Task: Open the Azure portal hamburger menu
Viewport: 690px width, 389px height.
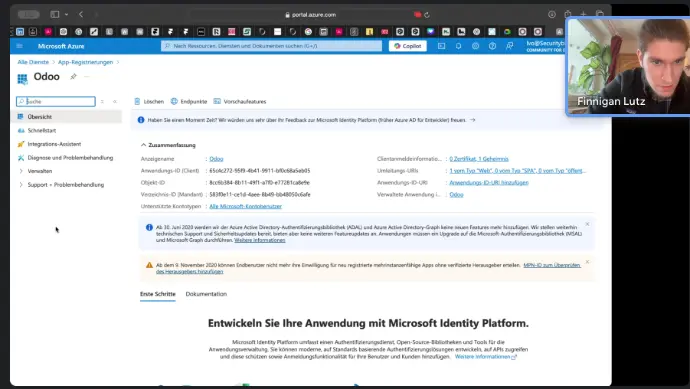Action: [19, 46]
